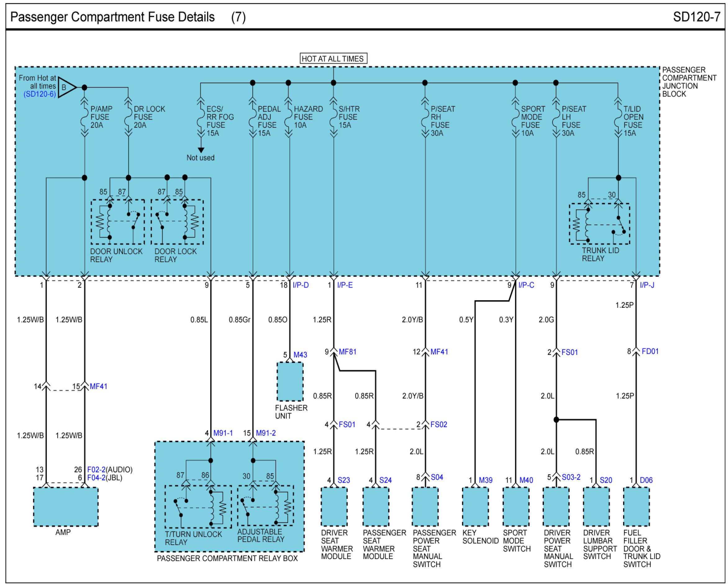The height and width of the screenshot is (587, 728).
Task: Click the Sport Mode Switch component box
Action: pyautogui.click(x=516, y=507)
